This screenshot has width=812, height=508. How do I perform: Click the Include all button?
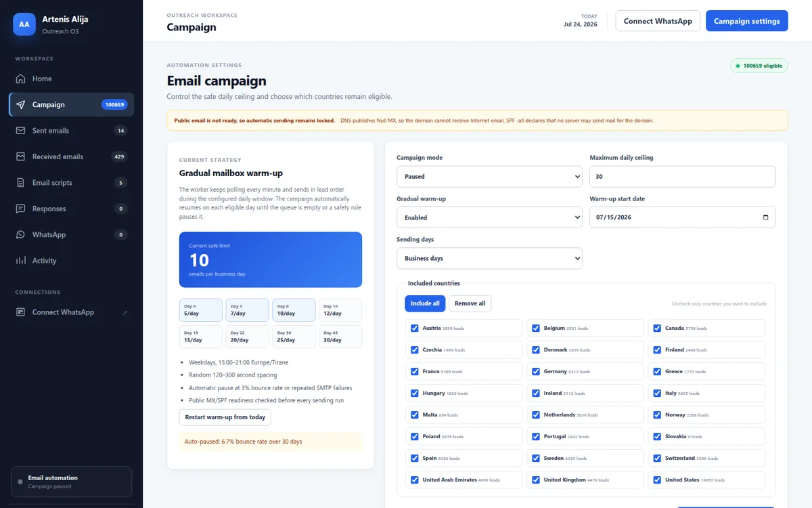pos(424,303)
